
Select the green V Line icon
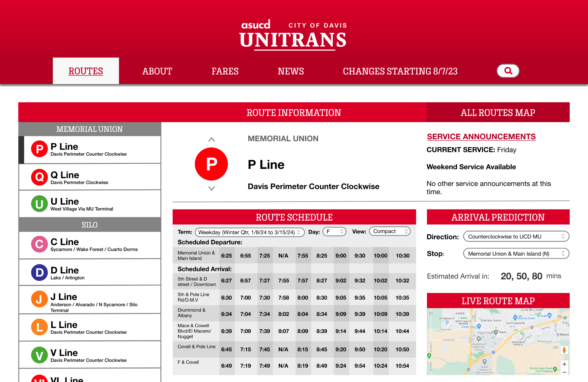[x=39, y=355]
